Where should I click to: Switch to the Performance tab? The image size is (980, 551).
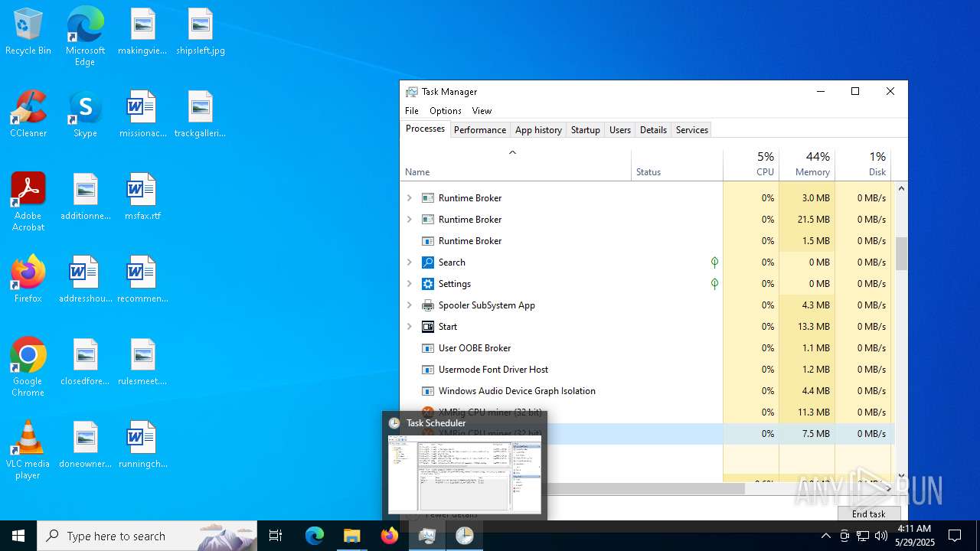(x=480, y=130)
